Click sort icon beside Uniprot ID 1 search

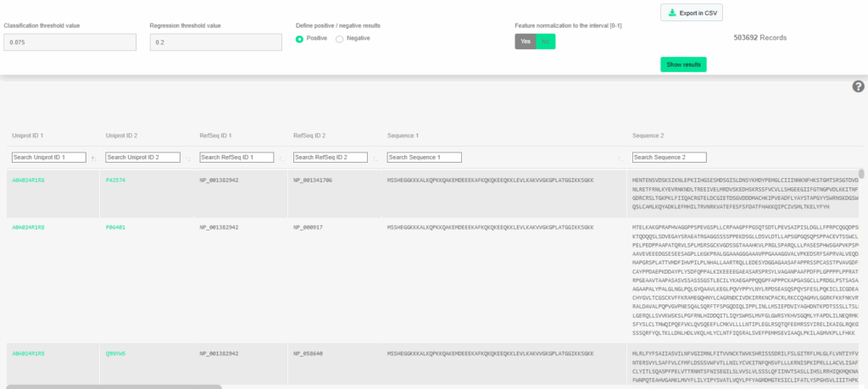pos(93,158)
